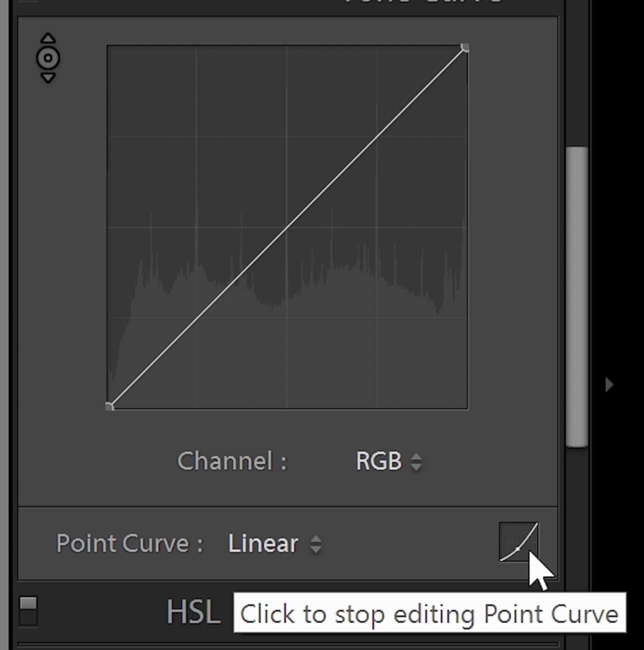Click the side panel collapse arrow
The height and width of the screenshot is (650, 644).
tap(609, 385)
